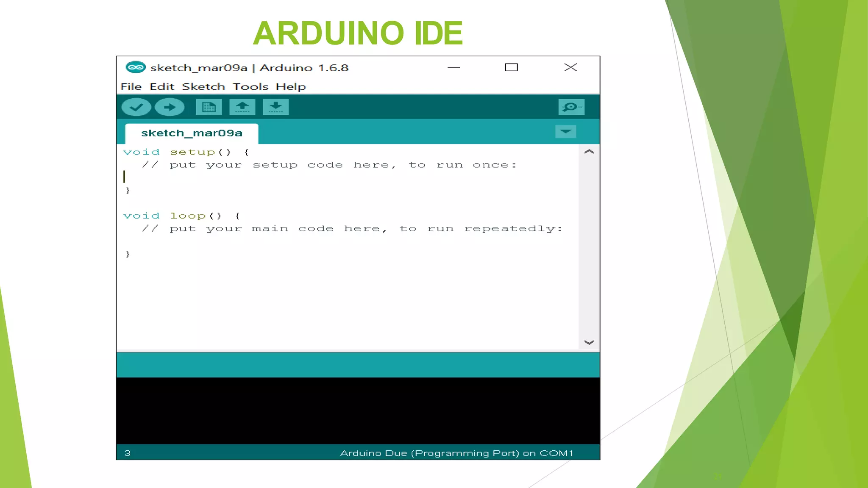Click inside the black console output area
Image resolution: width=868 pixels, height=488 pixels.
(x=358, y=410)
